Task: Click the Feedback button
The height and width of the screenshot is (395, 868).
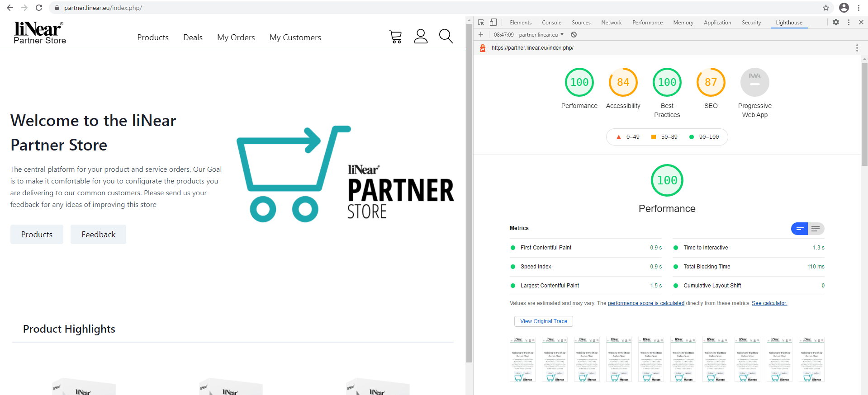Action: [x=99, y=234]
